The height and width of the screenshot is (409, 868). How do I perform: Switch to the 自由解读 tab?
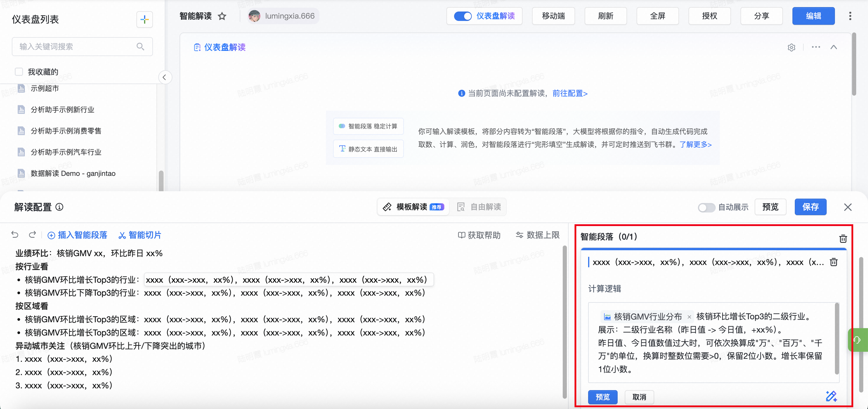(x=479, y=207)
